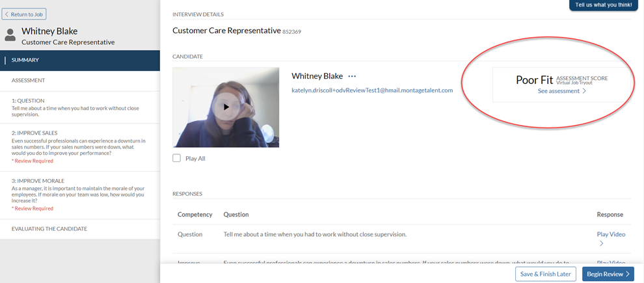Check the Play All checkbox

click(177, 158)
